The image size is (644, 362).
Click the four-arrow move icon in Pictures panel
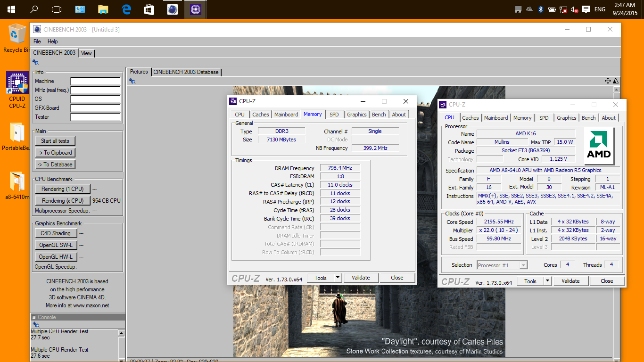coord(608,81)
